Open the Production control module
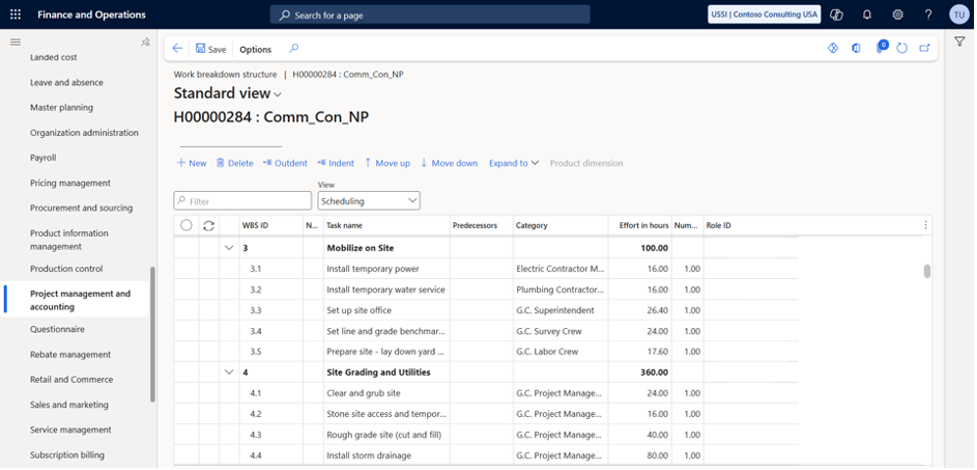The width and height of the screenshot is (977, 470). tap(66, 269)
